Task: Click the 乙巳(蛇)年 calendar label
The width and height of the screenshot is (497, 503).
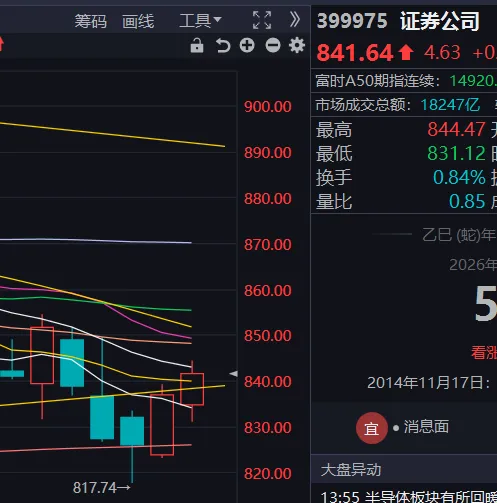Action: [459, 235]
